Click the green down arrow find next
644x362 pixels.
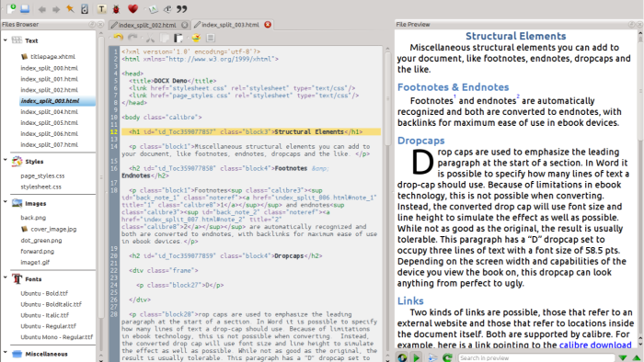coord(623,357)
